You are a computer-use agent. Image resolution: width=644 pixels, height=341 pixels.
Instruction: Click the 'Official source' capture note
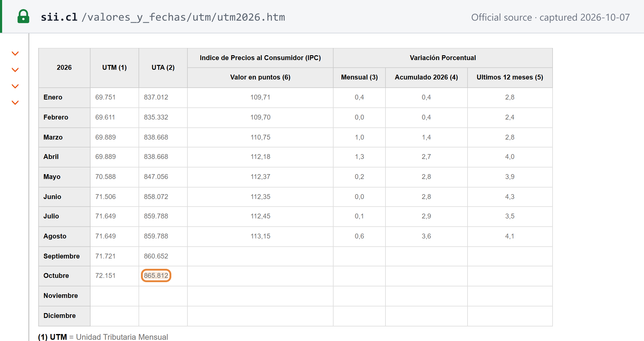[x=550, y=17]
